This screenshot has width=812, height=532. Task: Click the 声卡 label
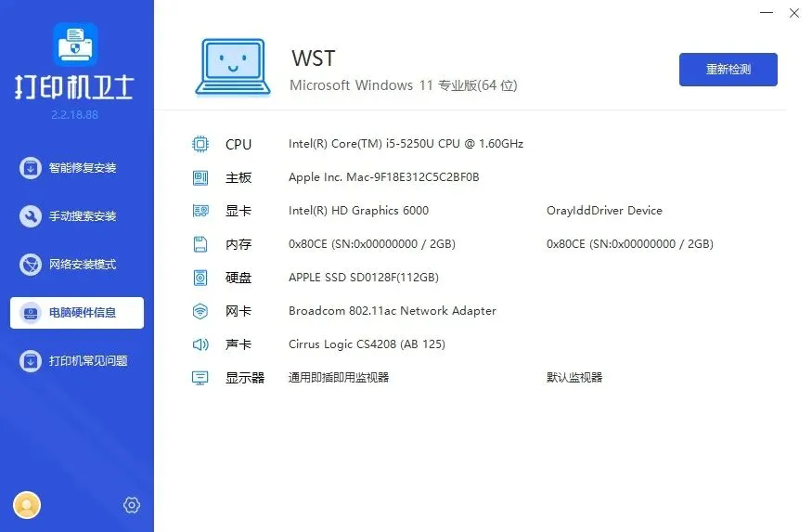click(x=238, y=344)
